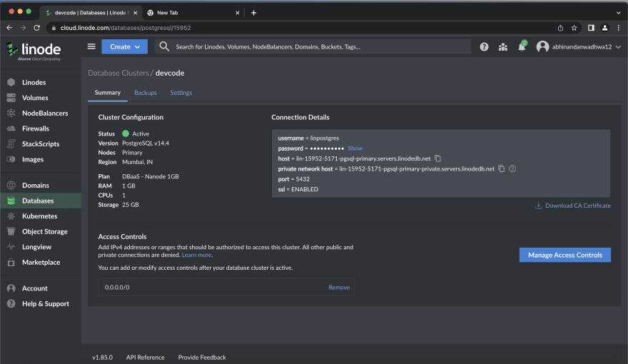Open Longview monitoring page
Viewport: 628px width, 364px height.
(37, 247)
